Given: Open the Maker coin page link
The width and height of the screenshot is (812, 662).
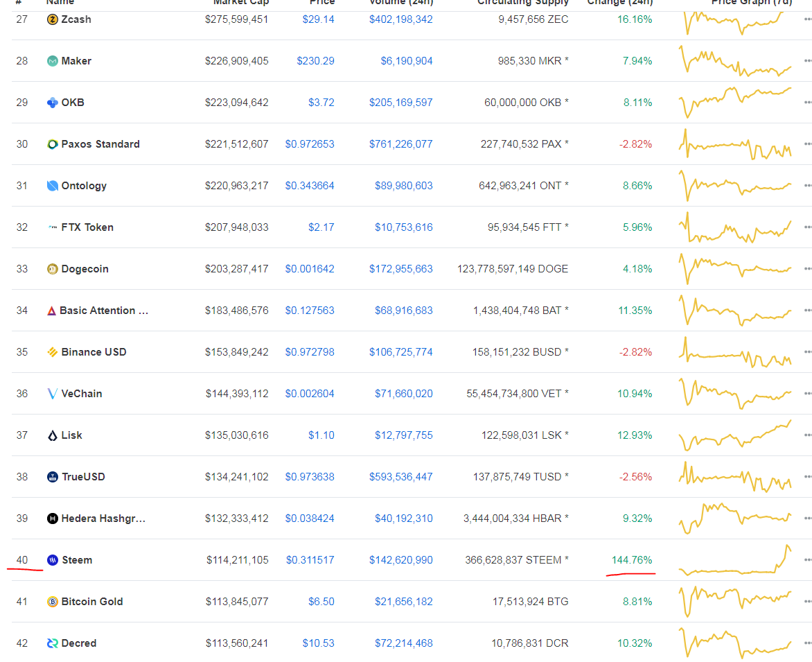Looking at the screenshot, I should click(76, 61).
